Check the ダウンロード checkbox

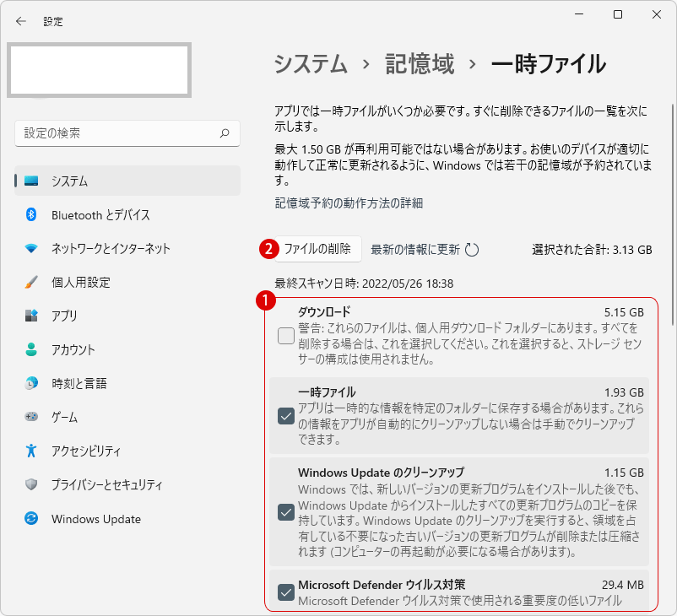[x=286, y=335]
